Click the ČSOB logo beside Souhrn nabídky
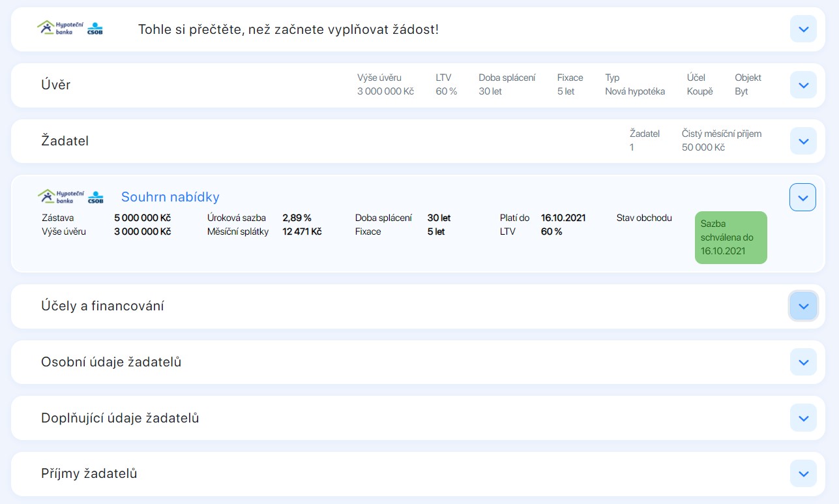 pos(95,197)
